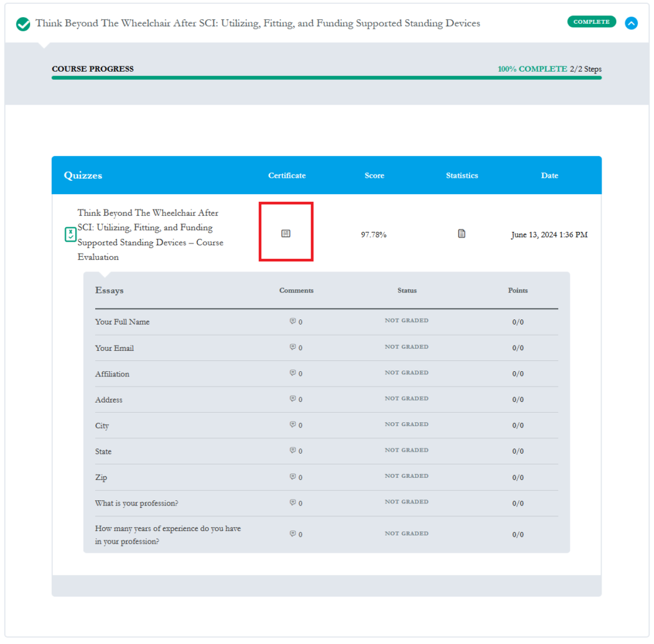Screen dimensions: 654x644
Task: Click the Think Beyond The Wheelchair course title
Action: tap(257, 24)
